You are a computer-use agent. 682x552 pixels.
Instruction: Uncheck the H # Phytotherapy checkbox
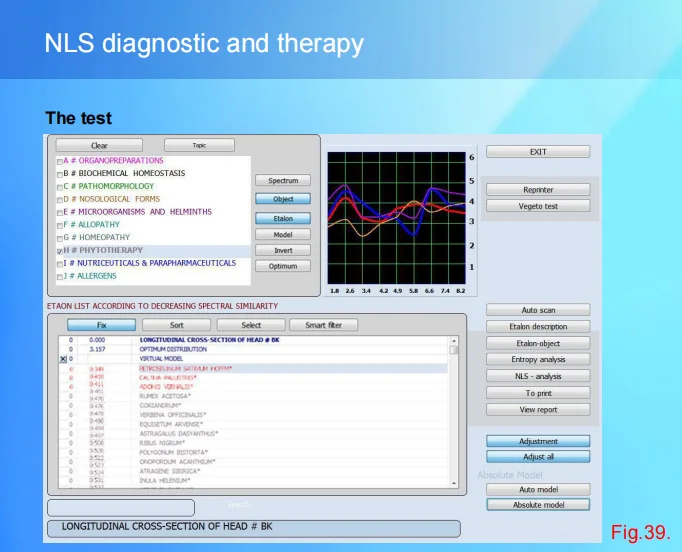(60, 251)
